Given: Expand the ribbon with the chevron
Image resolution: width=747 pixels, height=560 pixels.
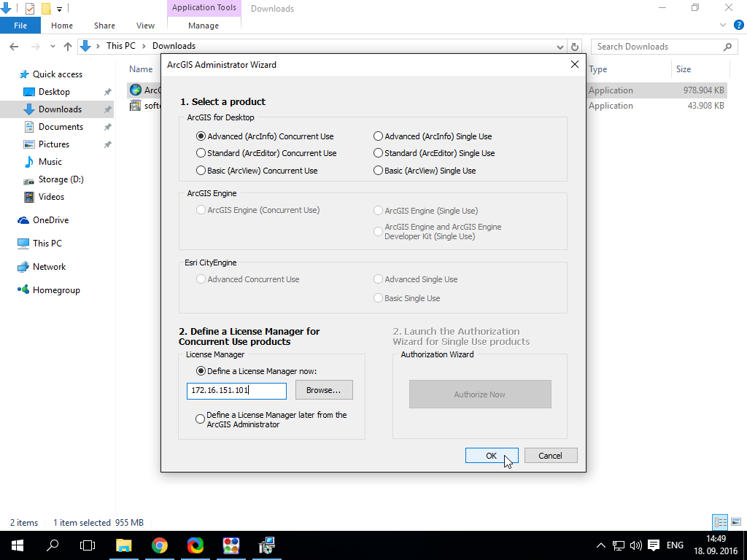Looking at the screenshot, I should point(723,26).
